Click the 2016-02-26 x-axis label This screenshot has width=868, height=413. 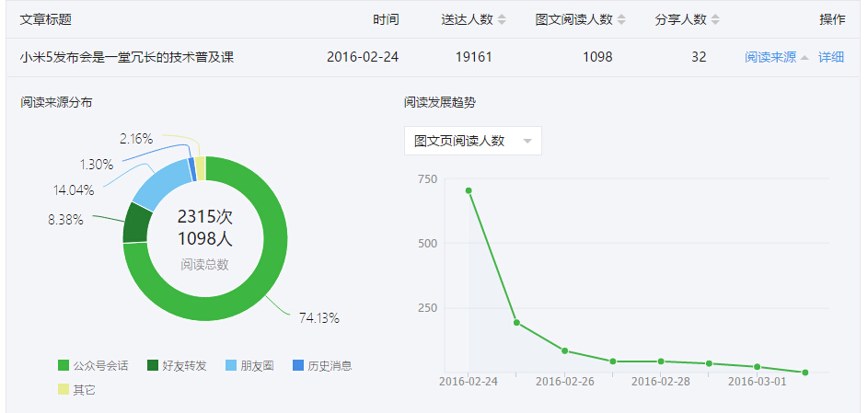[564, 382]
